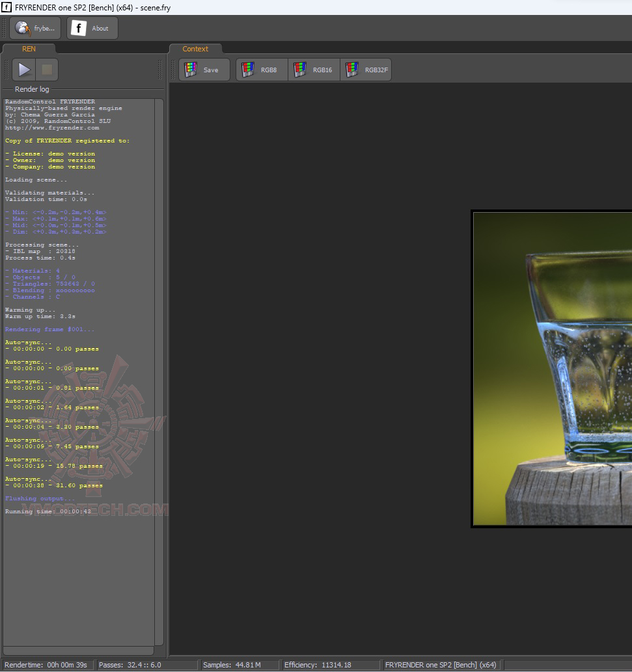Select '00:00:04 - 3.30 passes' entry
Viewport: 632px width, 672px height.
coord(52,427)
